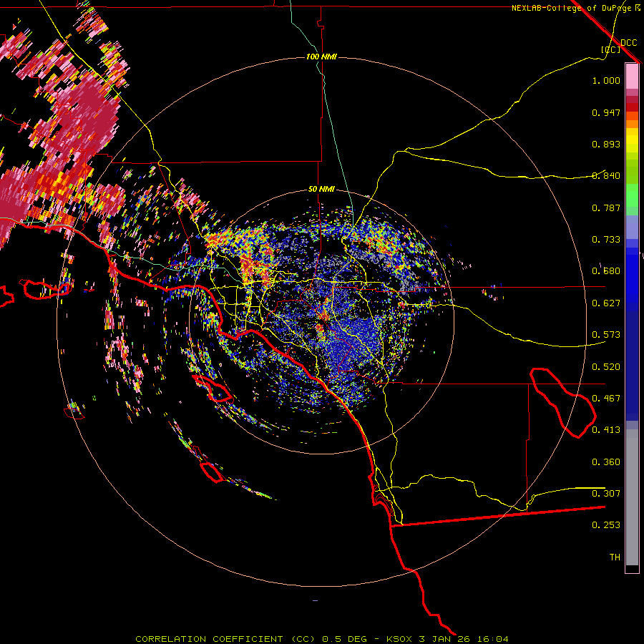This screenshot has width=644, height=644.
Task: Click the 0.840 scale value
Action: [x=606, y=176]
